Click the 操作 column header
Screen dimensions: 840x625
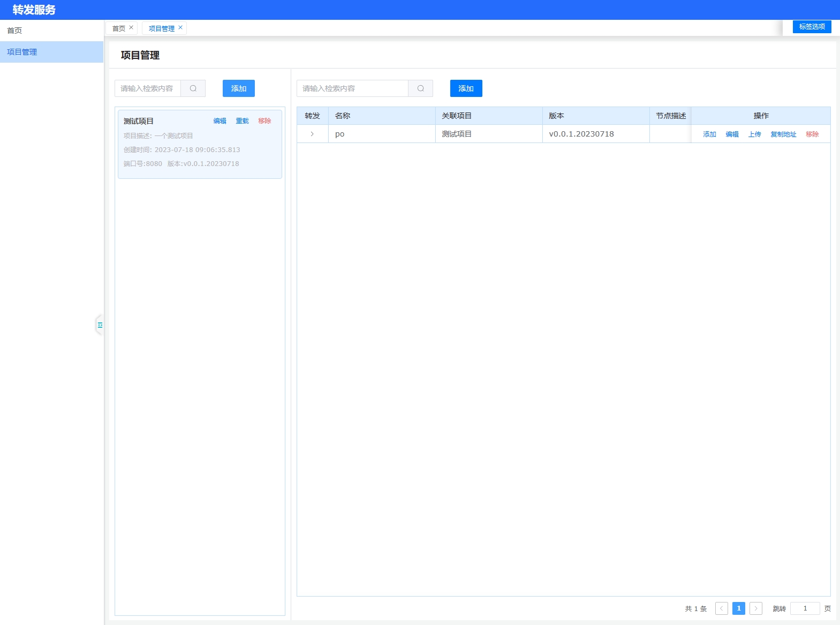pos(761,116)
